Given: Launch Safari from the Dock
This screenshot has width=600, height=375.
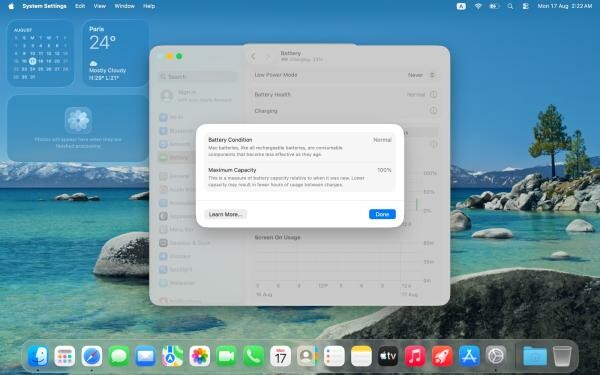Looking at the screenshot, I should [92, 356].
